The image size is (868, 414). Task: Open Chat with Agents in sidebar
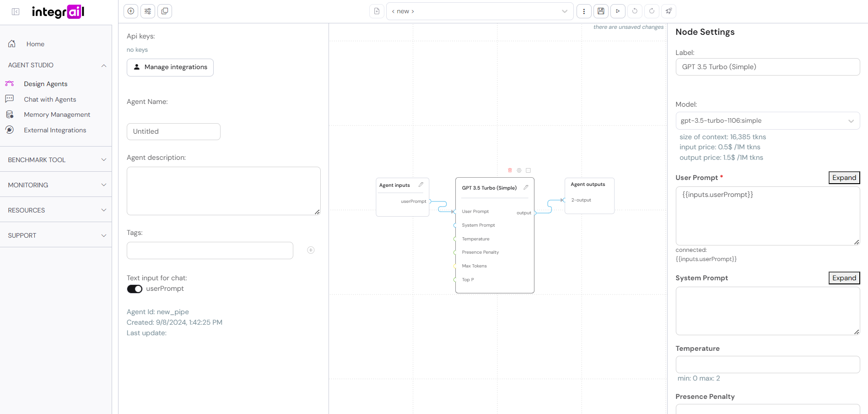(50, 99)
